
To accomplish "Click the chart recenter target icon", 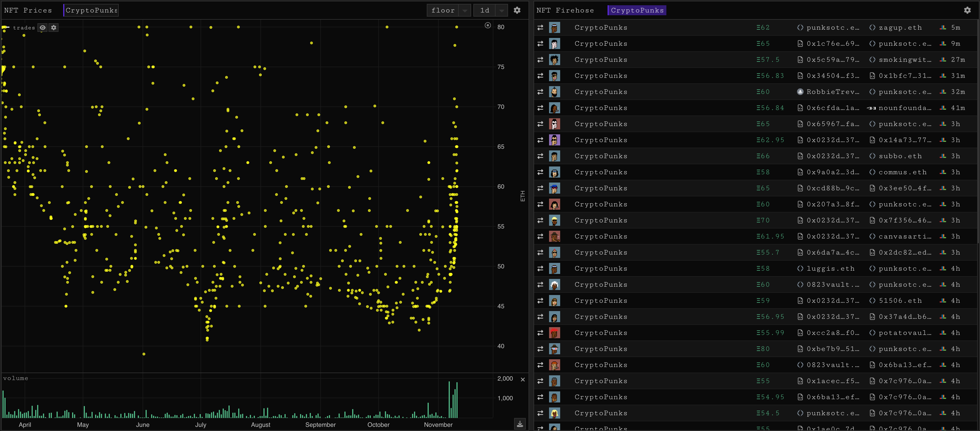I will 488,25.
